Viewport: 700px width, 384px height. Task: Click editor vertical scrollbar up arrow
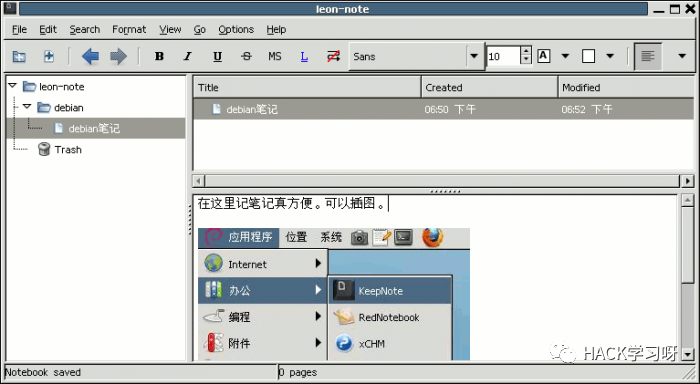(688, 200)
